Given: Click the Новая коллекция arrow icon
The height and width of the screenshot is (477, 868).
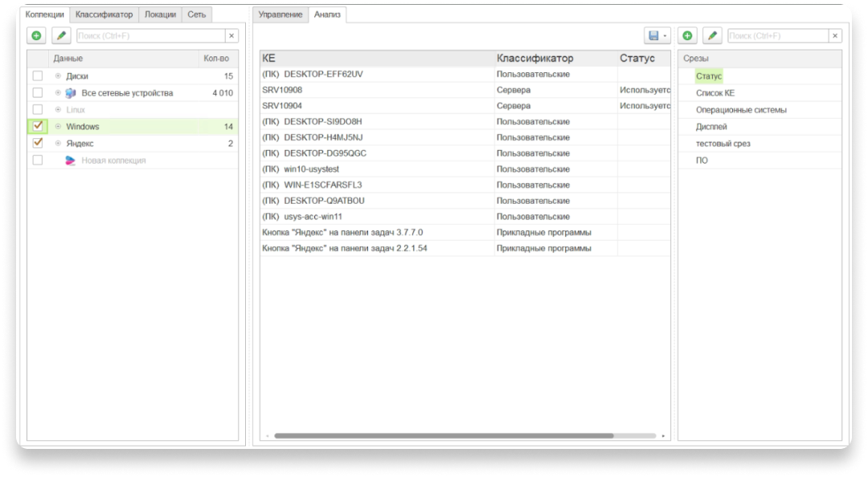Looking at the screenshot, I should click(70, 161).
